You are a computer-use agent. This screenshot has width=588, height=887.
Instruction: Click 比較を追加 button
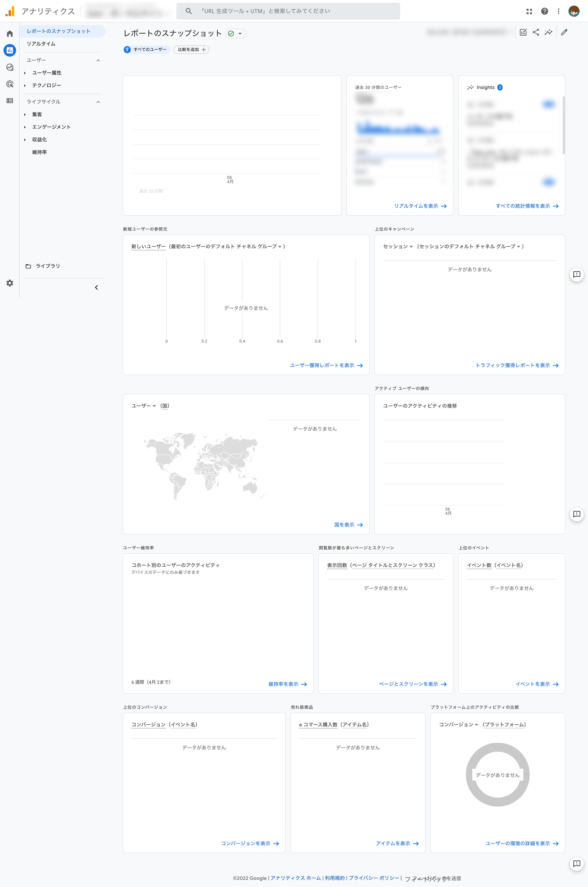[x=191, y=49]
